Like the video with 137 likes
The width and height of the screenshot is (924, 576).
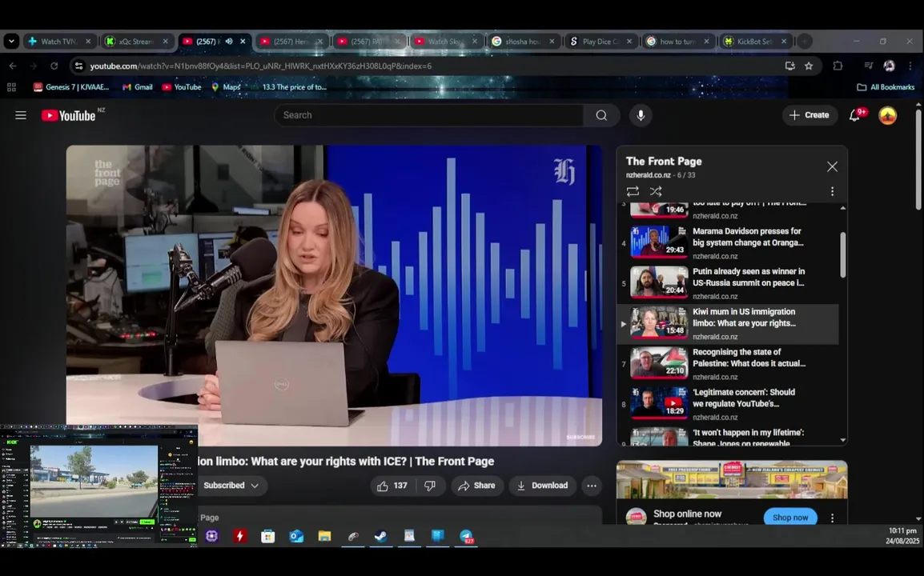pos(392,486)
